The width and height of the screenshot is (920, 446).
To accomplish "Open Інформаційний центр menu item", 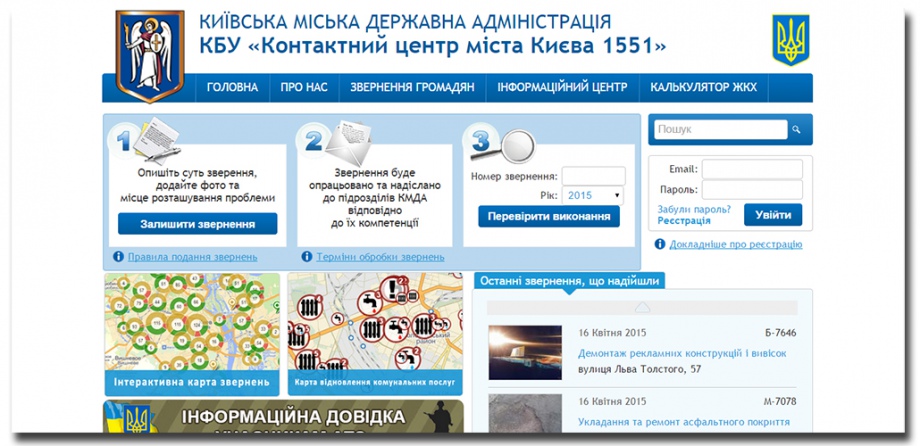I will [562, 87].
